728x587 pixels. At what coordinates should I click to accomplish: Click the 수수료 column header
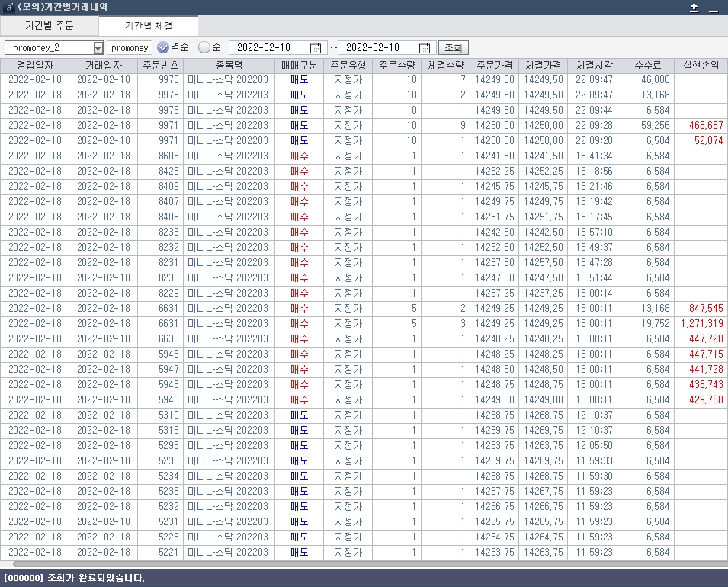click(x=647, y=66)
